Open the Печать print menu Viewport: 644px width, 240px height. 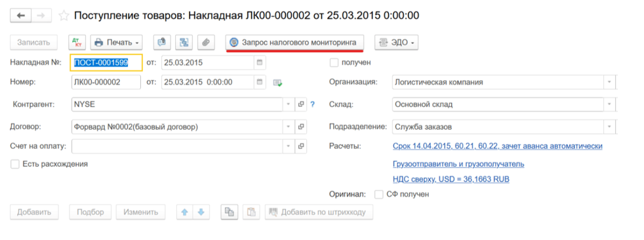pos(116,42)
